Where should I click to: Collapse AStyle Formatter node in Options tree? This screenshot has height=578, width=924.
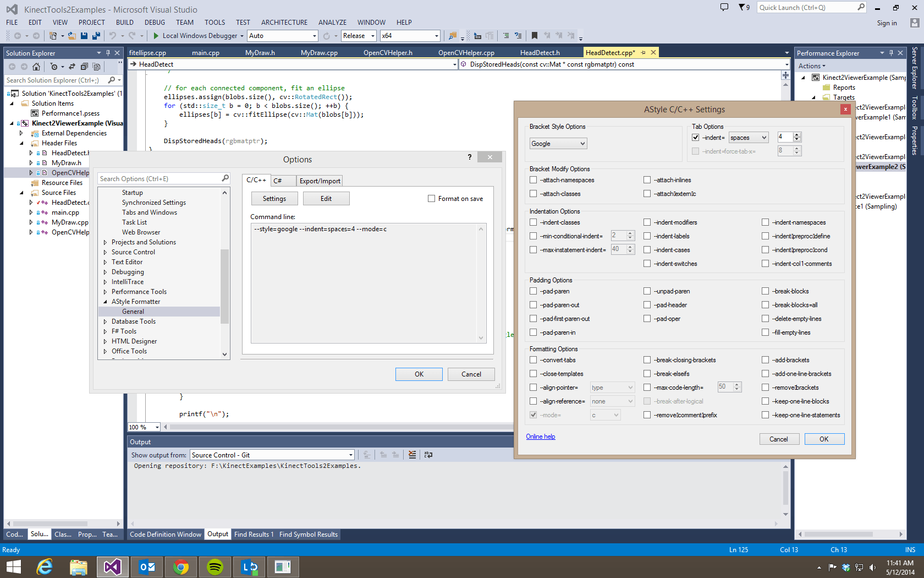(106, 302)
